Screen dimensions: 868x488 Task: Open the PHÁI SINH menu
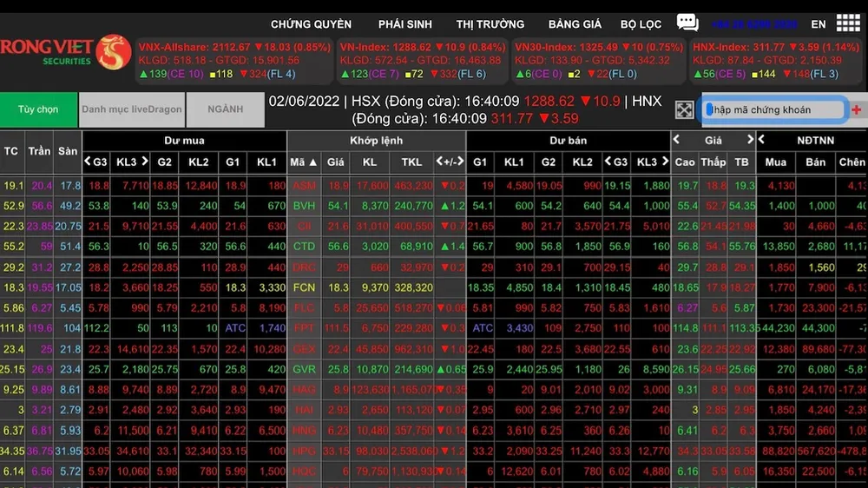(405, 24)
